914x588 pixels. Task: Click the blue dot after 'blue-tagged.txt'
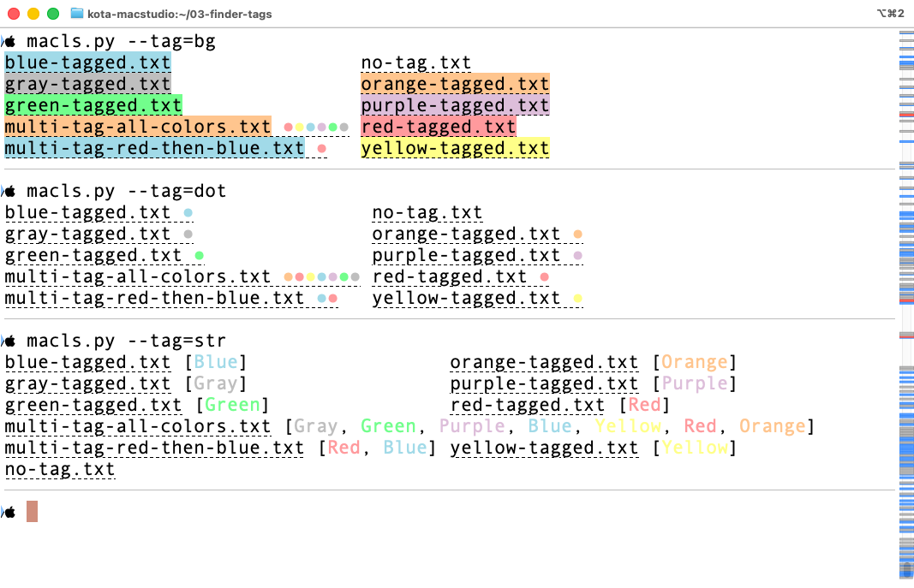coord(188,213)
